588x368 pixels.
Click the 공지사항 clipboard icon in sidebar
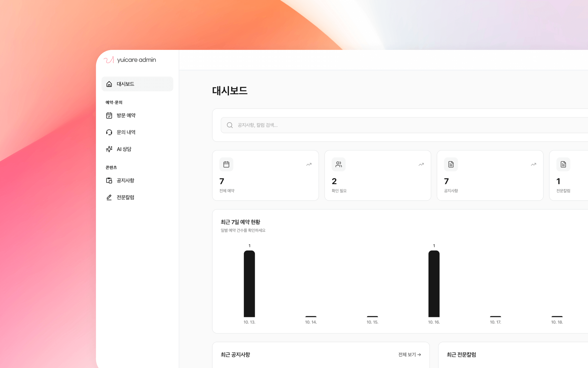coord(109,180)
